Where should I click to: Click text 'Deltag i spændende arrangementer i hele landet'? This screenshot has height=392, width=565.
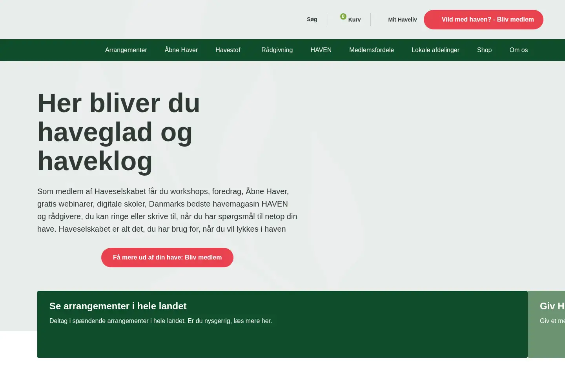tap(117, 321)
